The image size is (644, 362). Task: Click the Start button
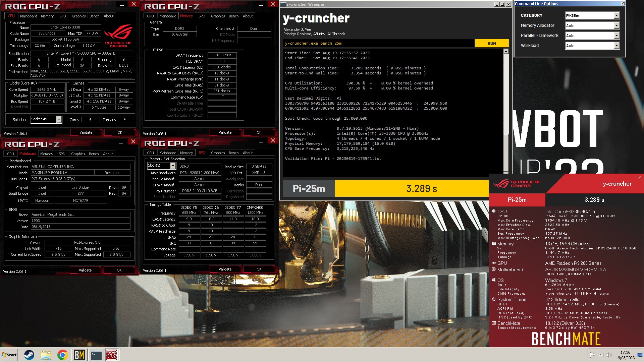tap(9, 355)
